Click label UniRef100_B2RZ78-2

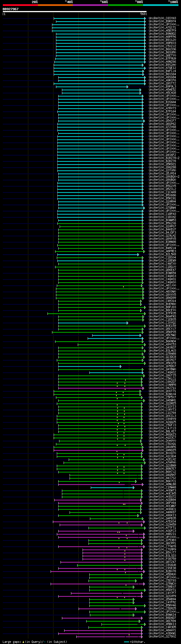(164, 158)
